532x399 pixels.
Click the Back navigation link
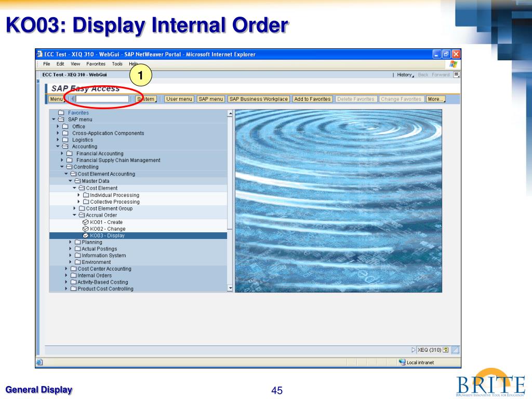423,75
